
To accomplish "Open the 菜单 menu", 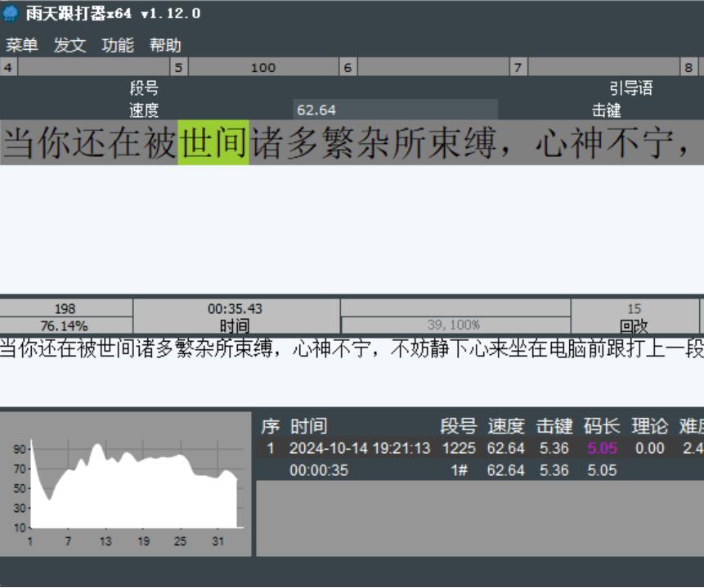I will tap(22, 46).
